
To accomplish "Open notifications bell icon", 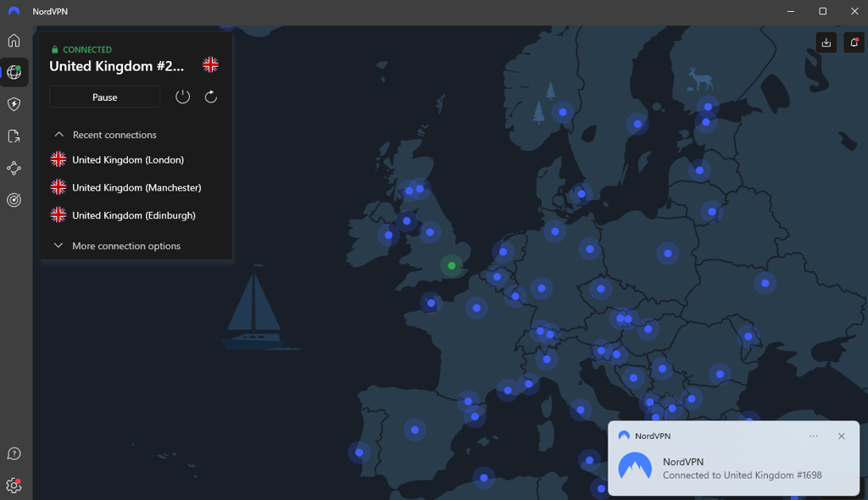I will pyautogui.click(x=854, y=42).
